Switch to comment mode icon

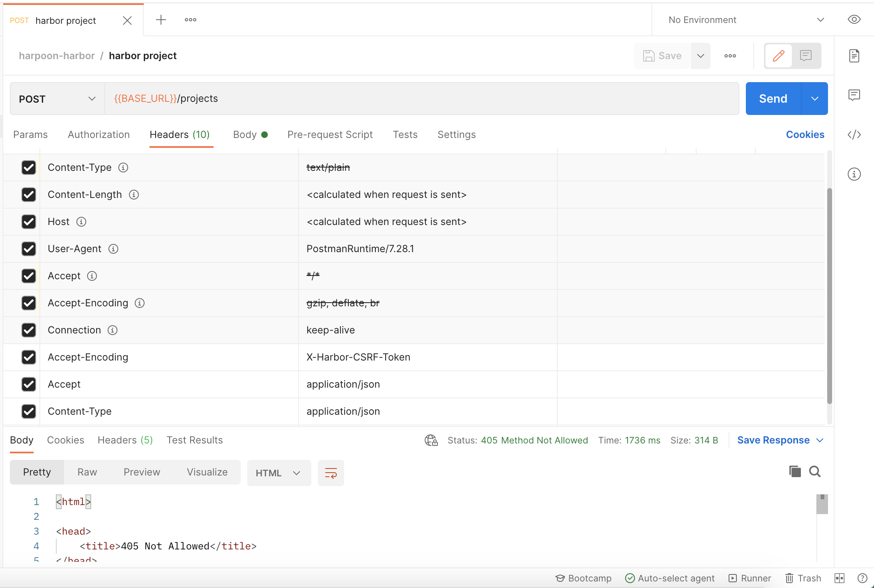tap(806, 55)
